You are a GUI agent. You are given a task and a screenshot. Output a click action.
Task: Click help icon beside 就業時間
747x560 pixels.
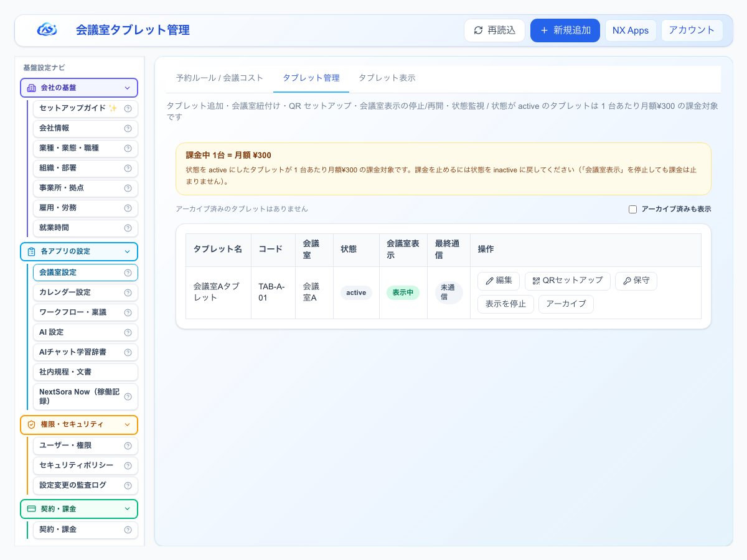(x=128, y=228)
